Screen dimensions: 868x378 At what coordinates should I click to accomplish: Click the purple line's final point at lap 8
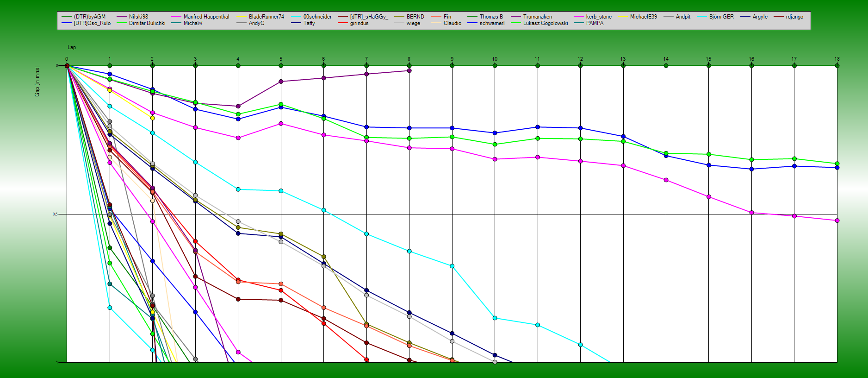pos(409,71)
